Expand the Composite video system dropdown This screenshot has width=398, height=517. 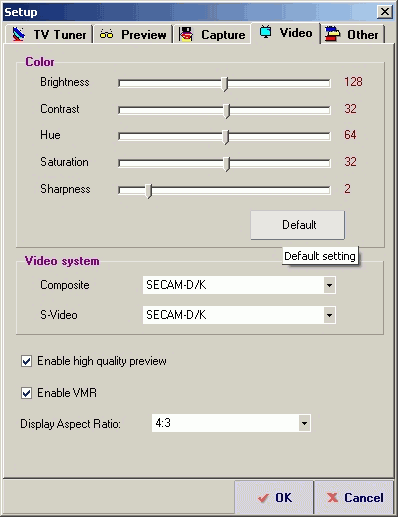pyautogui.click(x=329, y=285)
